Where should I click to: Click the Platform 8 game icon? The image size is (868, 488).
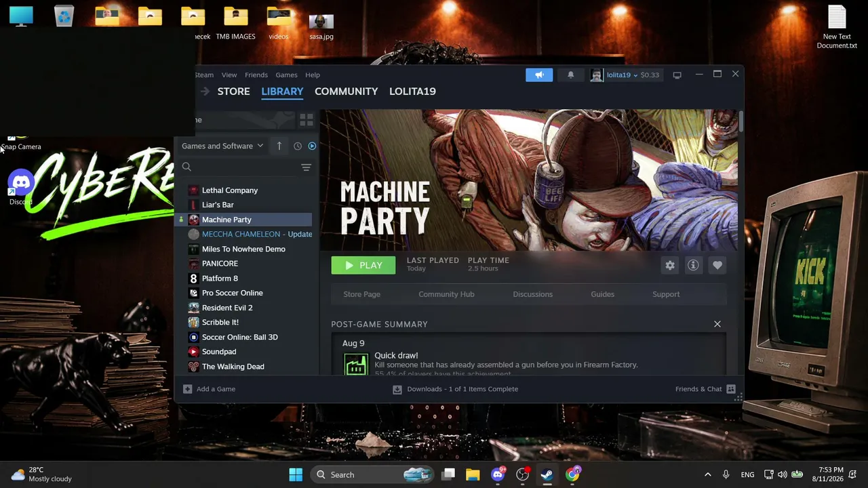[193, 279]
